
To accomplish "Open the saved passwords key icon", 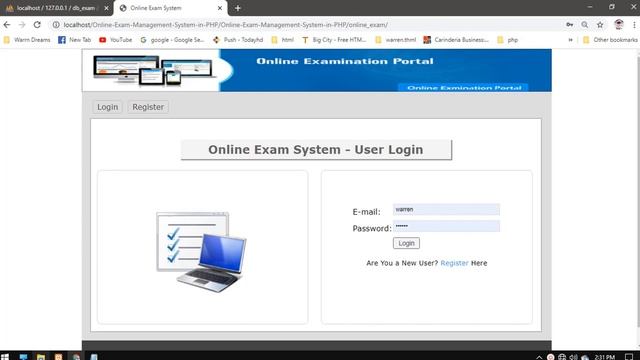I will (x=569, y=25).
